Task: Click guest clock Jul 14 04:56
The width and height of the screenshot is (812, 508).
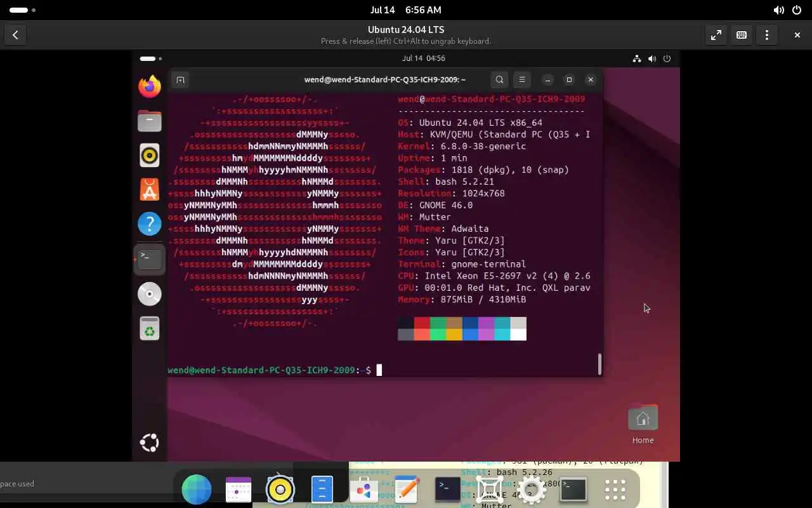Action: 423,58
